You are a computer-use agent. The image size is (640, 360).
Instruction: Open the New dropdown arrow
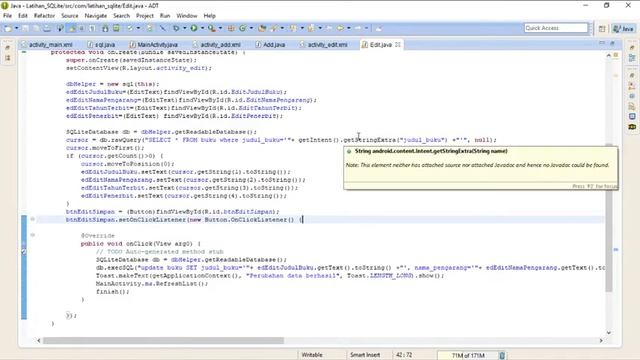[17, 28]
